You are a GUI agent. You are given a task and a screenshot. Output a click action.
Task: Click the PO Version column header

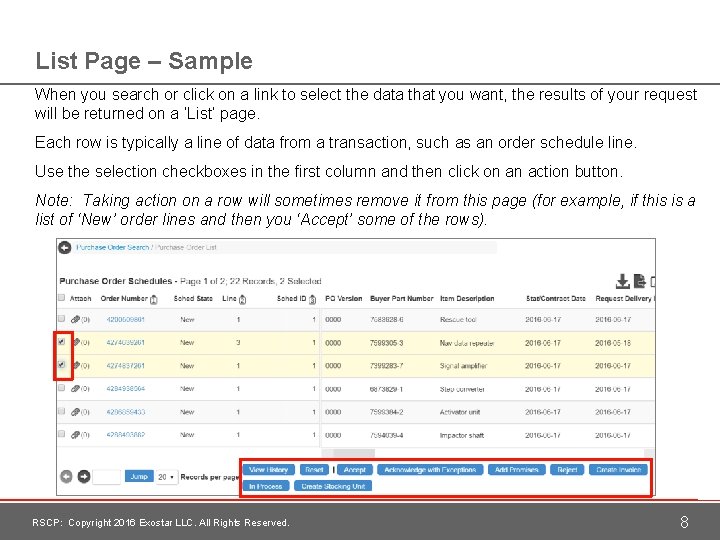[x=343, y=298]
